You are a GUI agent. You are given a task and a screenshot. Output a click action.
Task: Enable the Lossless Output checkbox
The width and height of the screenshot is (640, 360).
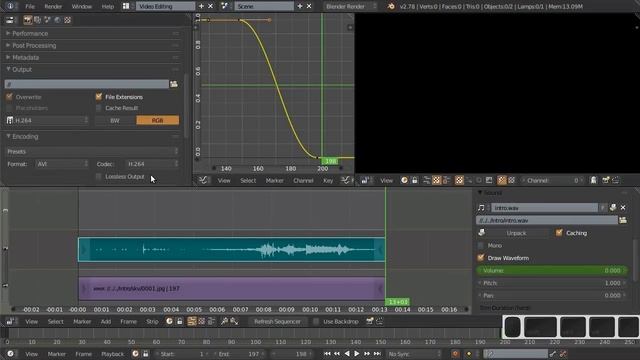98,177
